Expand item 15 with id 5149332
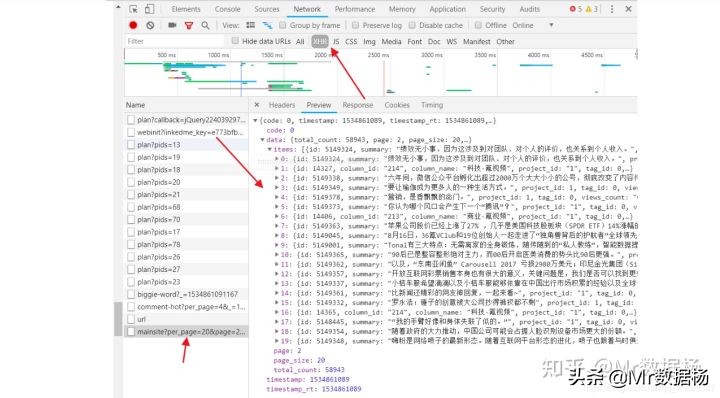Screen dimensions: 720x398 (x=277, y=303)
